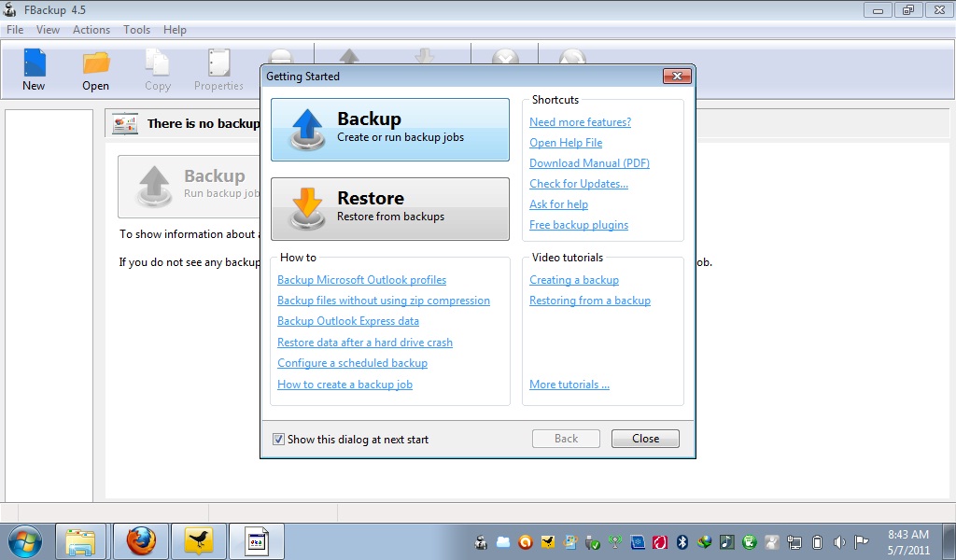Click the Properties toolbar icon
Screen dimensions: 956x560
[218, 63]
